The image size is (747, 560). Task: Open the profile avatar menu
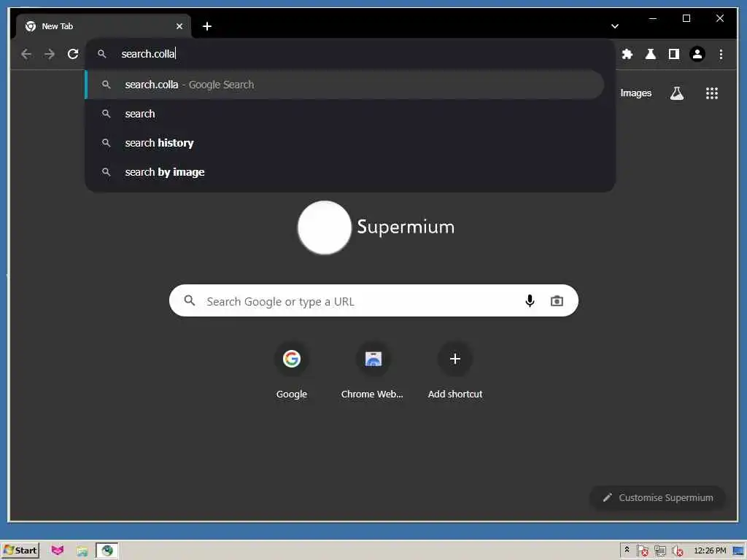(x=697, y=54)
